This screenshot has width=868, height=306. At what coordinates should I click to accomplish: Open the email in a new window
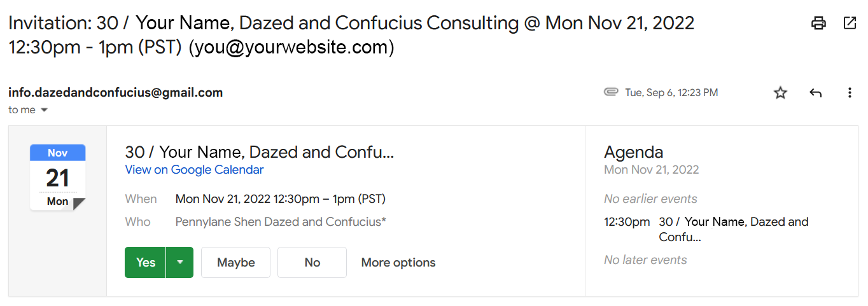850,24
